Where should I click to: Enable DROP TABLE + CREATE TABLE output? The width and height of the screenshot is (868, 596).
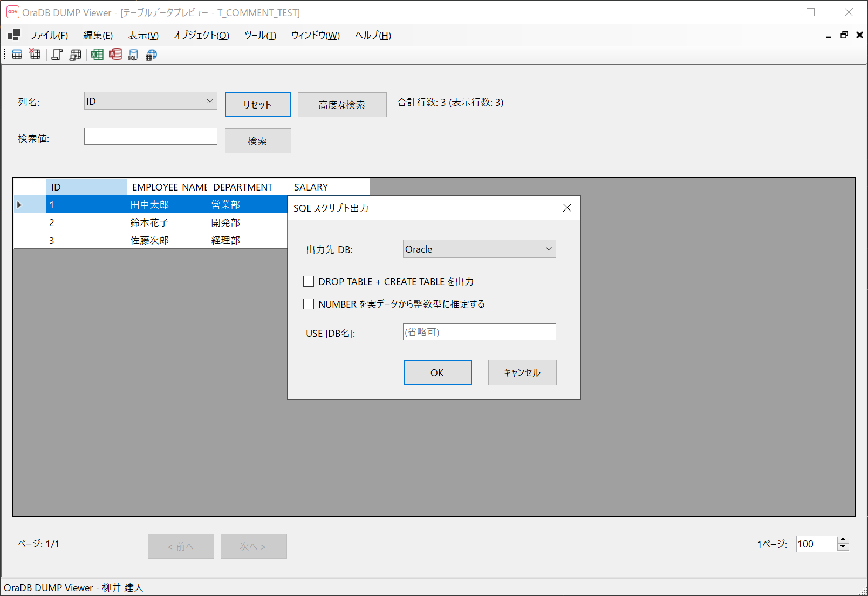point(309,281)
